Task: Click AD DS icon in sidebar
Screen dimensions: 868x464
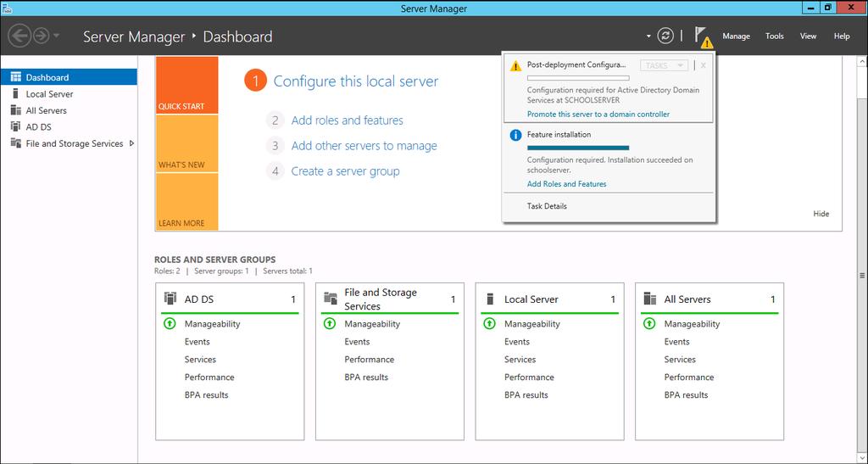Action: click(x=15, y=126)
